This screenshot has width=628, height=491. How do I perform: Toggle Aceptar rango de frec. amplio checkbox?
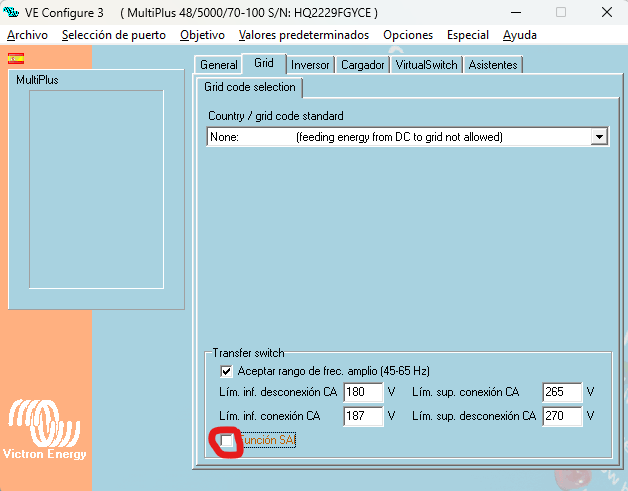(226, 371)
